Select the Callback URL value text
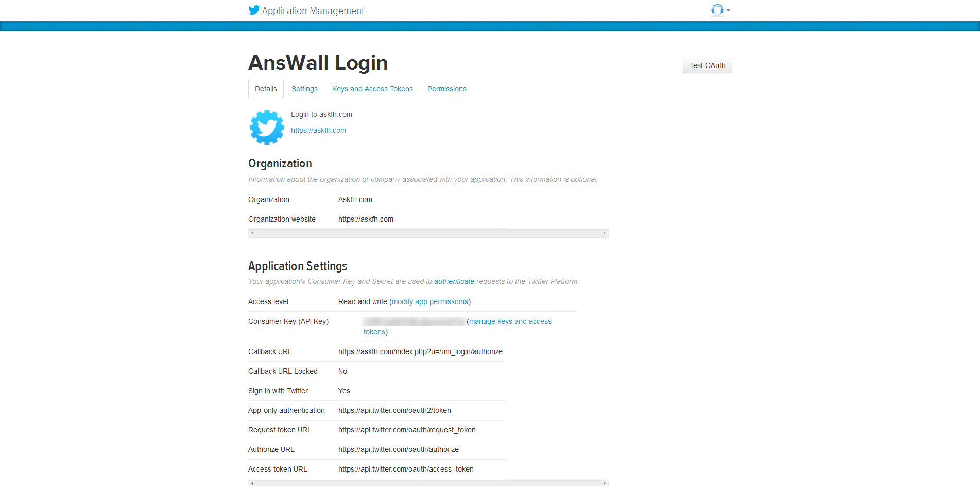Image resolution: width=980 pixels, height=486 pixels. pyautogui.click(x=420, y=351)
